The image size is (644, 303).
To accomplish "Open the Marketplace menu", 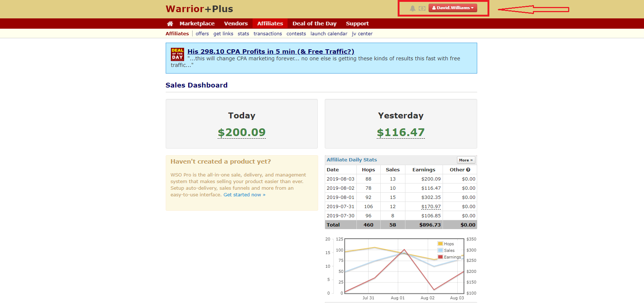I will 197,24.
